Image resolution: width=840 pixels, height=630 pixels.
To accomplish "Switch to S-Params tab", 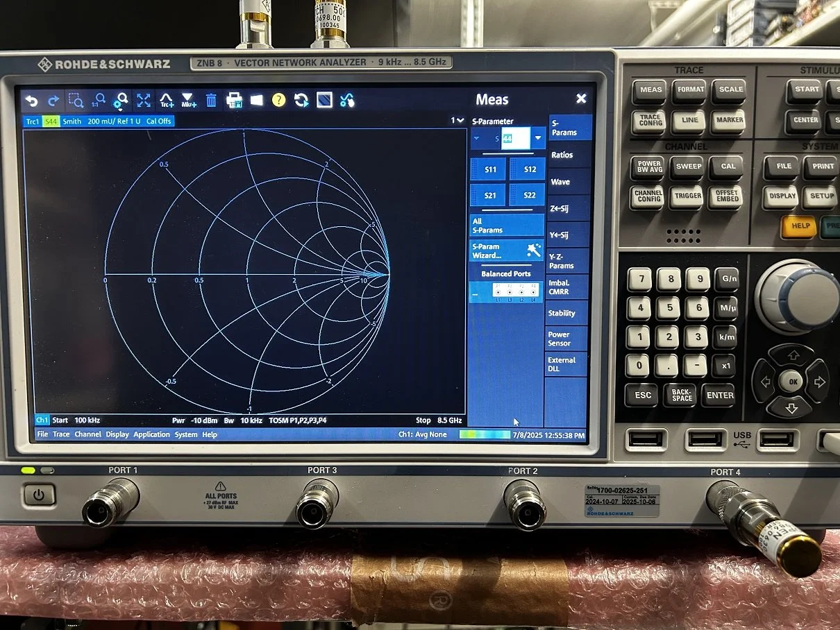I will click(570, 128).
